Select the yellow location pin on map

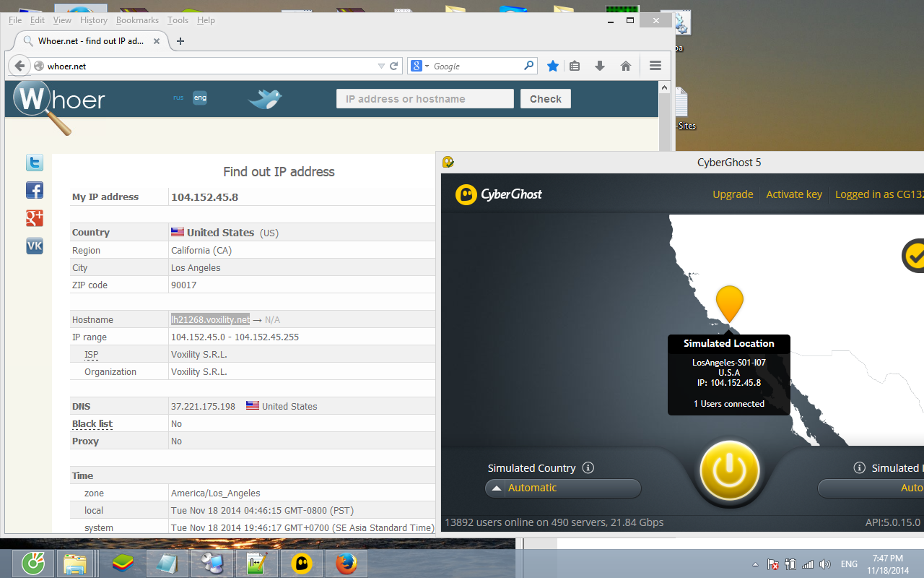(x=730, y=304)
